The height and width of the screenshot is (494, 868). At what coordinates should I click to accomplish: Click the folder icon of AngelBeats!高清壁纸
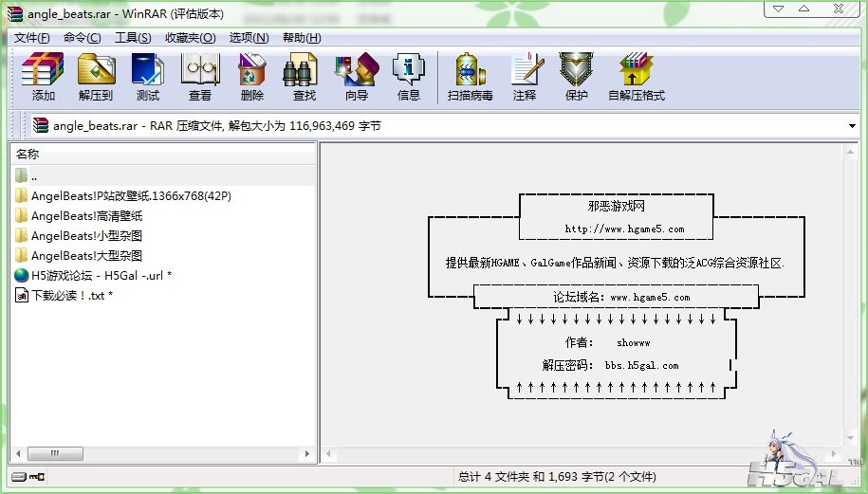coord(22,216)
